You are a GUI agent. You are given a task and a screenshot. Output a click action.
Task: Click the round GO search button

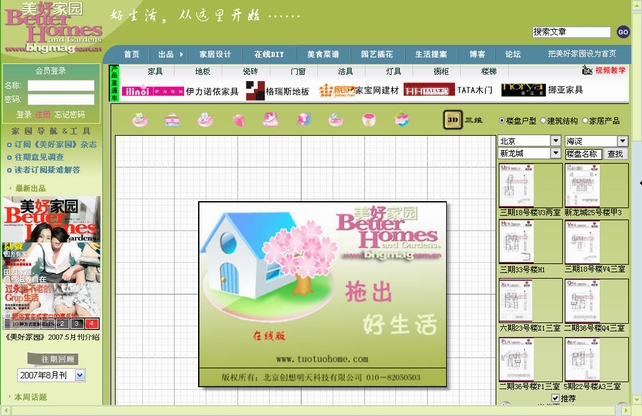(623, 32)
